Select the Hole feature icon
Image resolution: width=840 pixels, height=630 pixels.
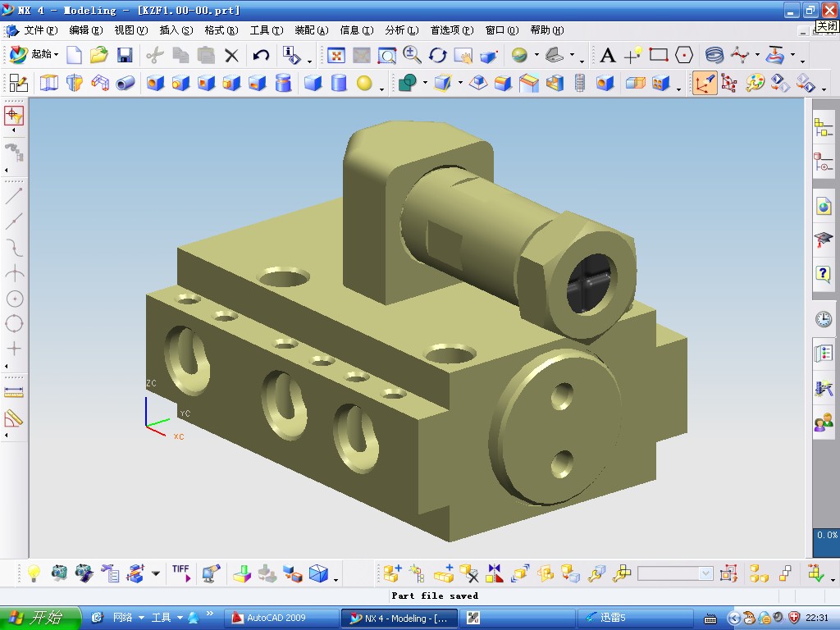pos(155,83)
